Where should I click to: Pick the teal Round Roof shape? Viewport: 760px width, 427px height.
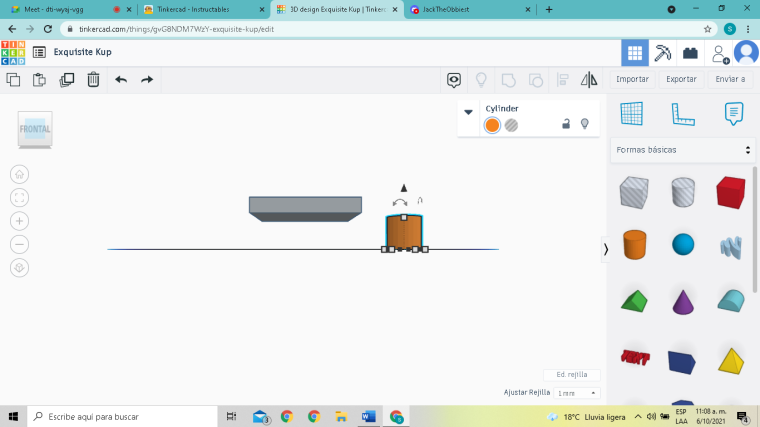tap(731, 301)
